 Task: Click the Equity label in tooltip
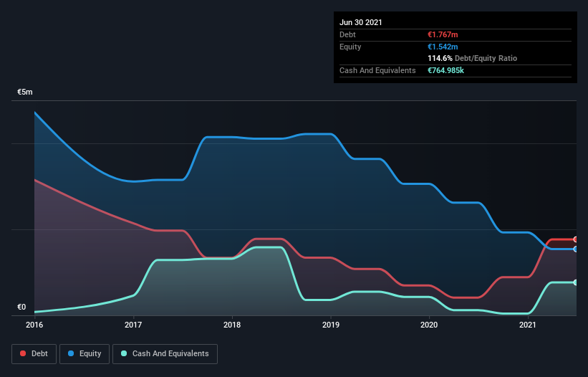pos(350,47)
